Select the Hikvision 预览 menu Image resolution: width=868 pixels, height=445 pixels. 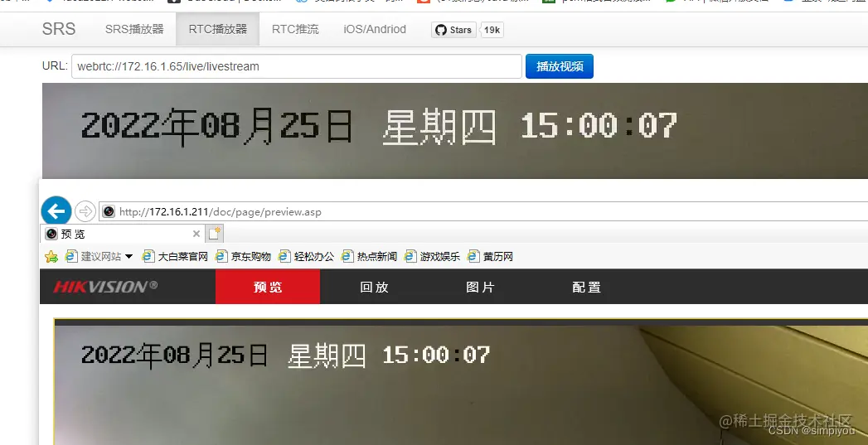click(x=268, y=287)
